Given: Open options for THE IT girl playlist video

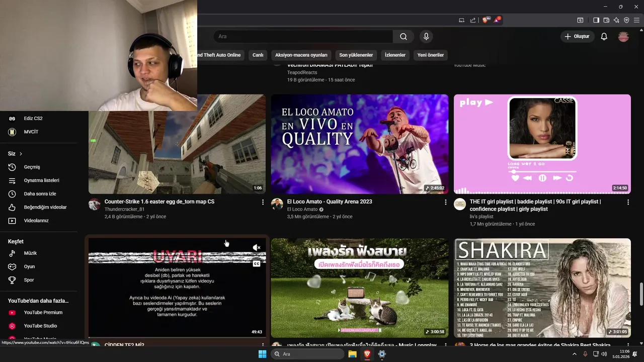Looking at the screenshot, I should point(628,202).
